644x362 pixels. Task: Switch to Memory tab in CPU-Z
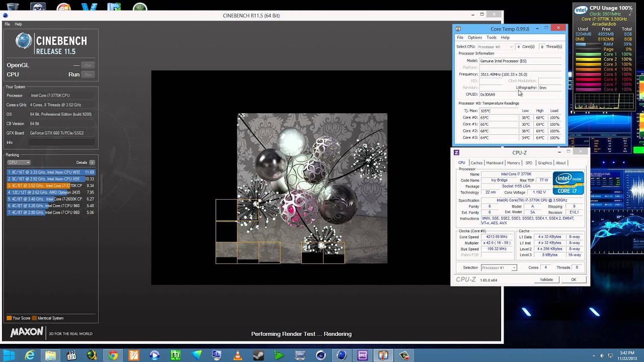pyautogui.click(x=514, y=163)
